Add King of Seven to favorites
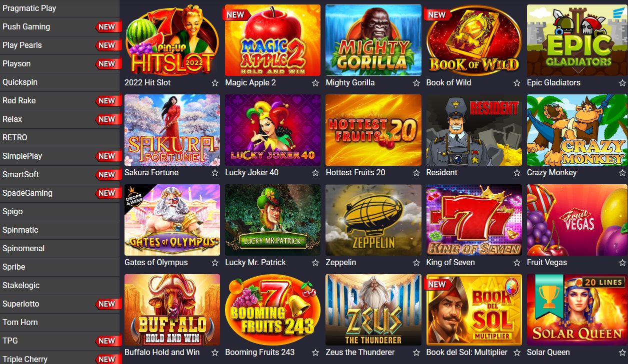628x364 pixels. (x=516, y=263)
